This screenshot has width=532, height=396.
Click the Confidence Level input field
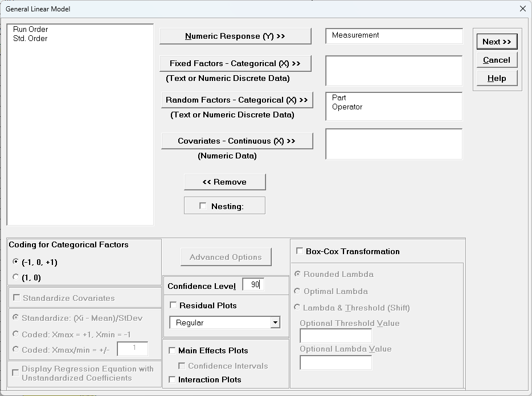(x=254, y=285)
